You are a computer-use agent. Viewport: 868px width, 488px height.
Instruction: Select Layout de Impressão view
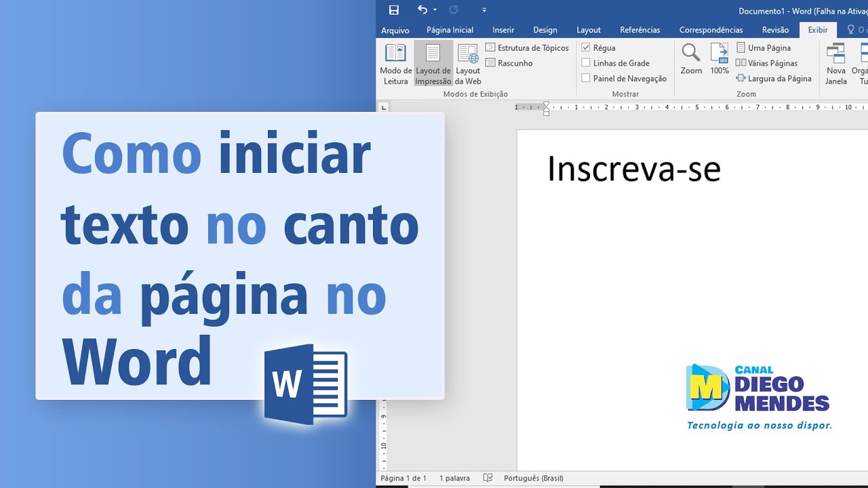(433, 64)
